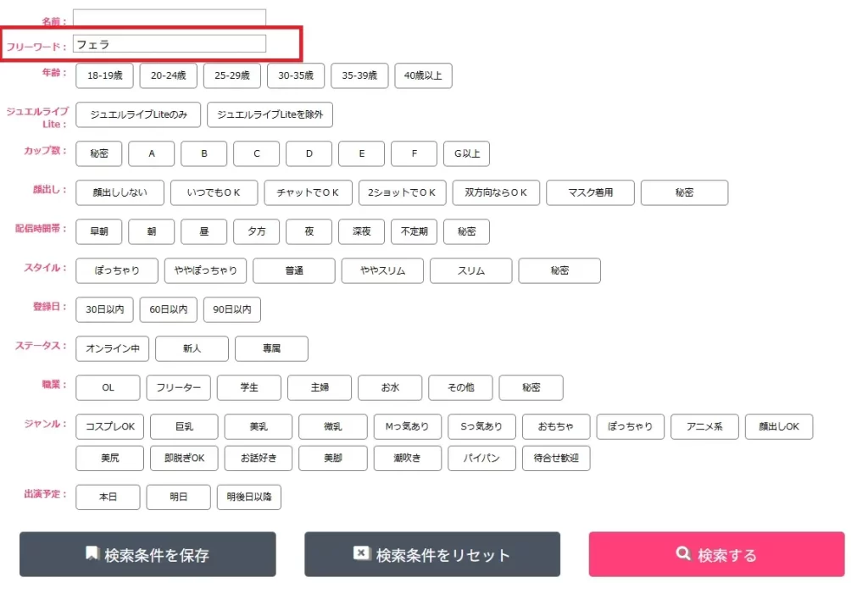Click the X icon on the reset button

(x=362, y=553)
